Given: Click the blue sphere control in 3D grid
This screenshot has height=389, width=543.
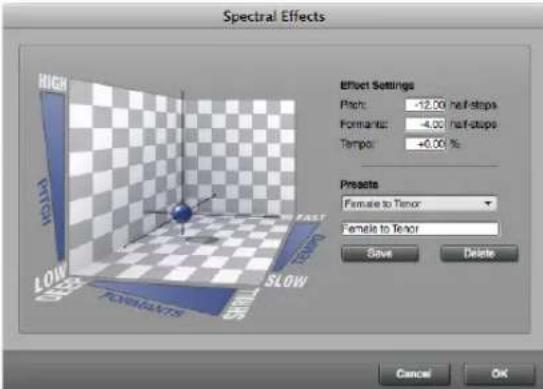Looking at the screenshot, I should pos(182,213).
